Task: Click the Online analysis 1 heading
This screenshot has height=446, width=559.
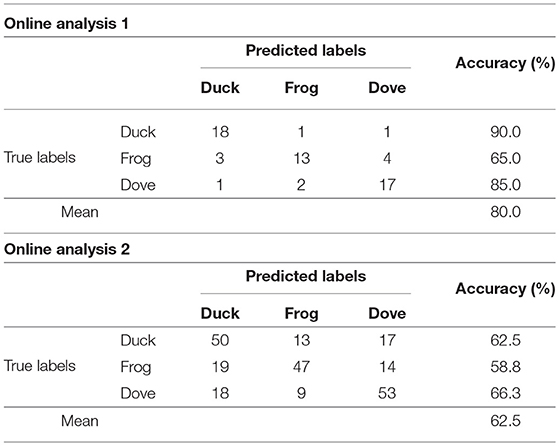Action: coord(66,24)
